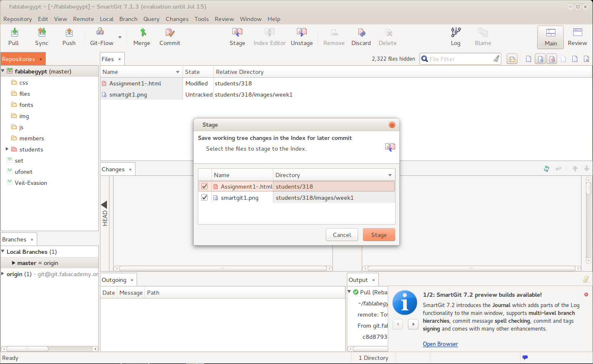Viewport: 593px width, 364px height.
Task: Collapse the Pull entry in Output
Action: 349,292
